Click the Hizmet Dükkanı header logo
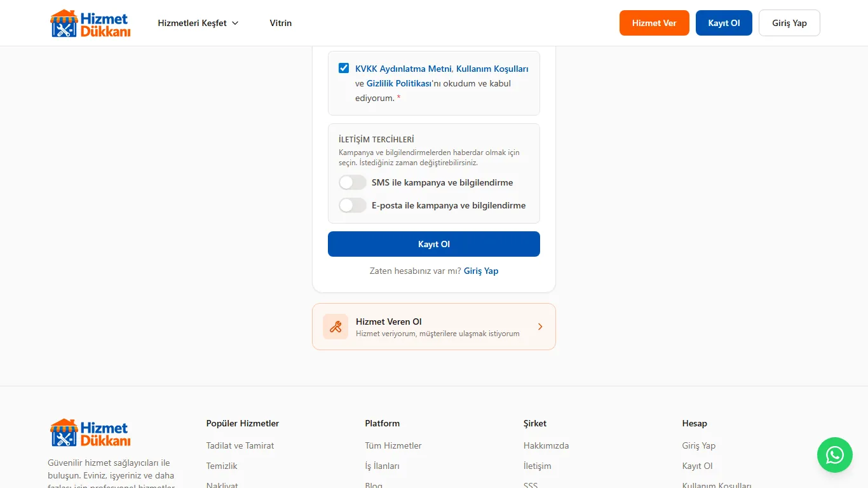 click(90, 23)
